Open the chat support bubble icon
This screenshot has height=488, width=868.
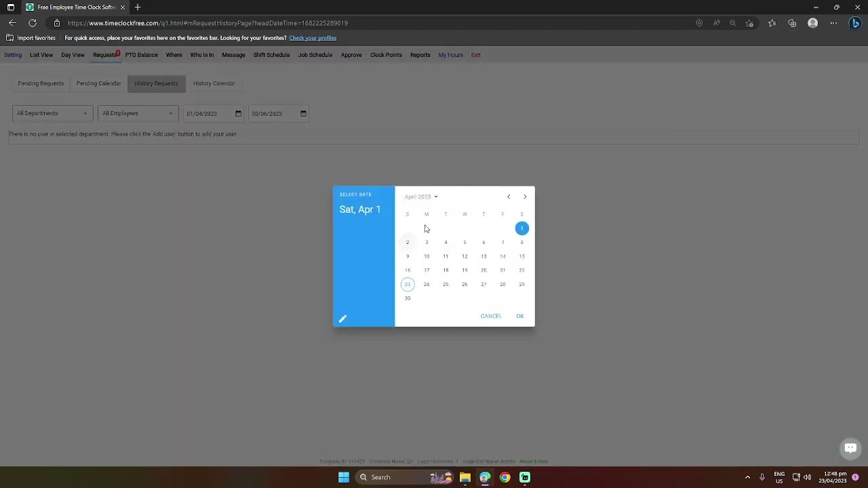click(x=850, y=448)
